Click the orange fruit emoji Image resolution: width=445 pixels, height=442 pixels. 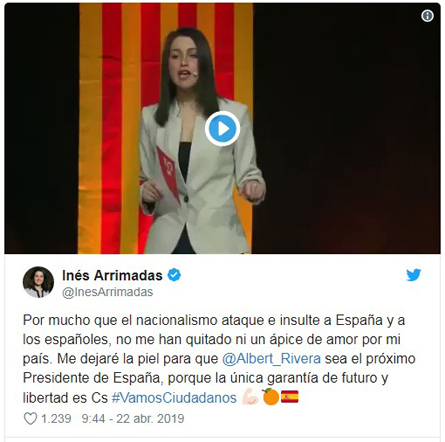[x=270, y=397]
